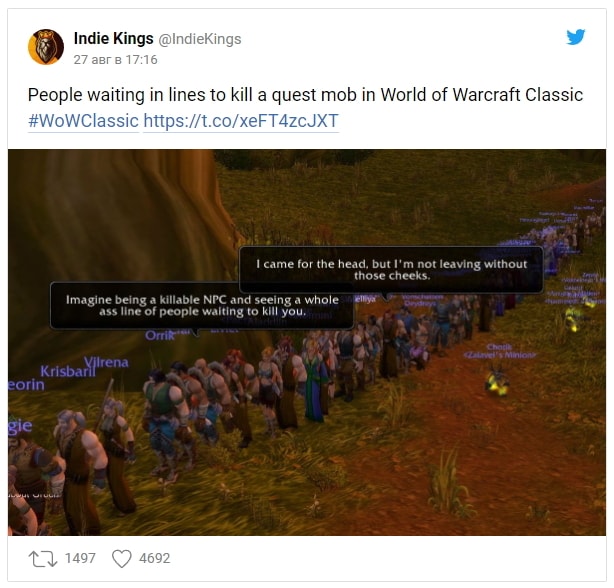Viewport: 614px width, 588px height.
Task: Click the retweet count 1497
Action: (80, 558)
